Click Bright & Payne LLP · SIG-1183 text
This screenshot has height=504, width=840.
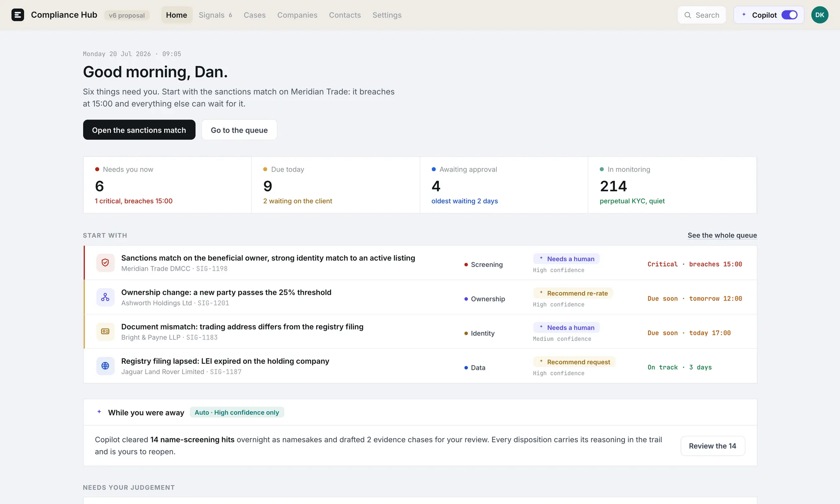169,337
